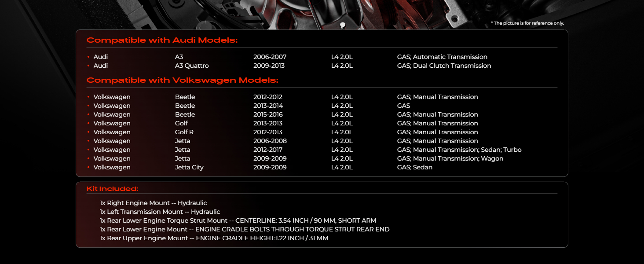Viewport: 644px width, 264px height.
Task: Click 'Volkswagen' make in the Jetta City row
Action: [112, 168]
